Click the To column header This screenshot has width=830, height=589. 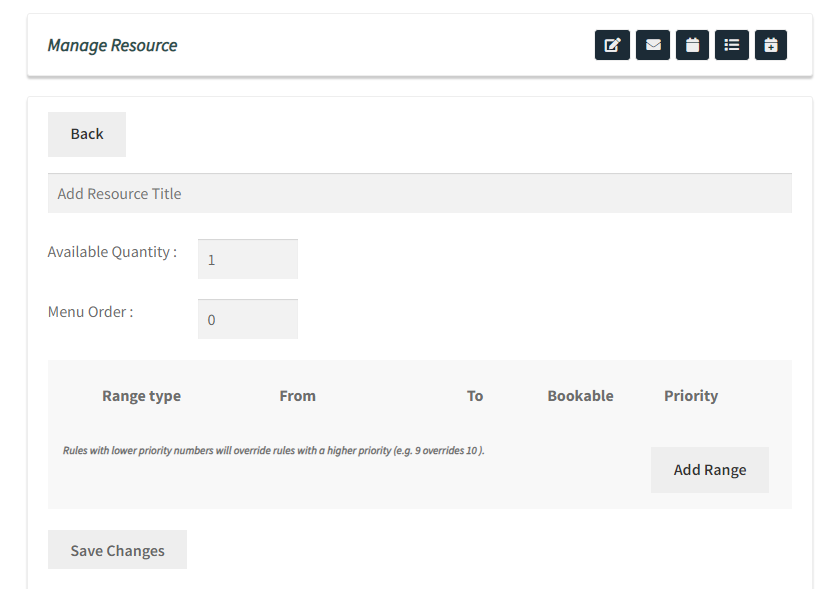(475, 396)
